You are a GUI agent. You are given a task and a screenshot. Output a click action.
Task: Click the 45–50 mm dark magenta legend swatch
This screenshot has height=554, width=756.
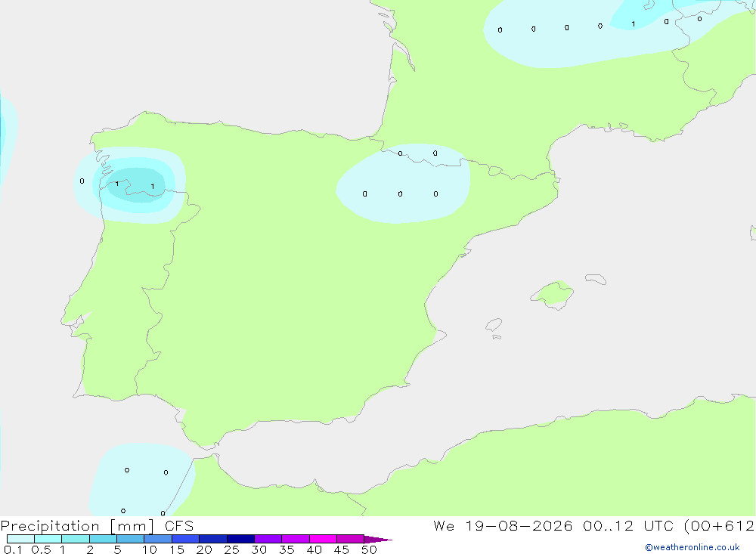[x=351, y=539]
